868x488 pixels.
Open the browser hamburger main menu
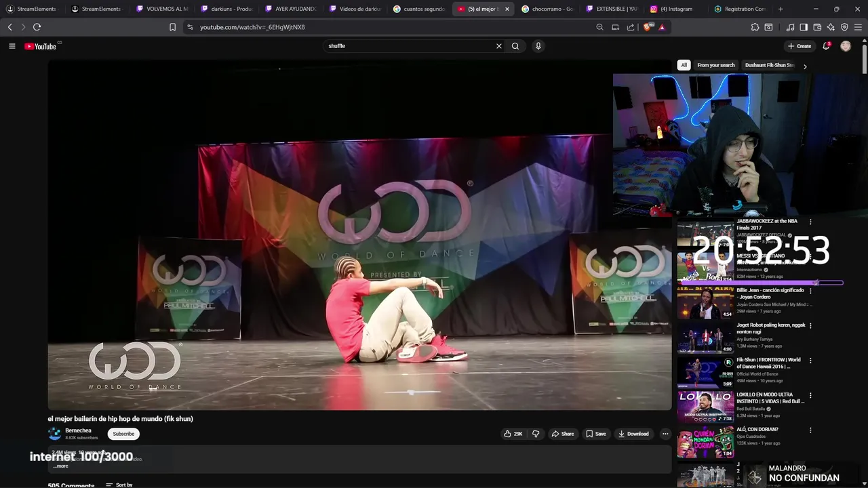[x=858, y=27]
